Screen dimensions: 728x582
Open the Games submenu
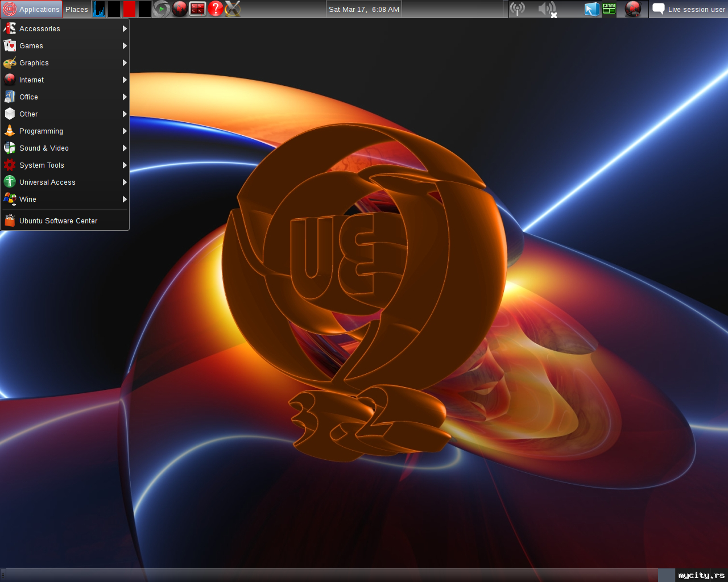65,45
